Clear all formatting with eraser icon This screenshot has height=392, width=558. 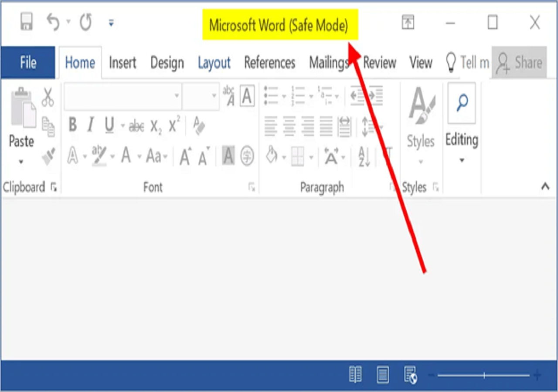(199, 126)
